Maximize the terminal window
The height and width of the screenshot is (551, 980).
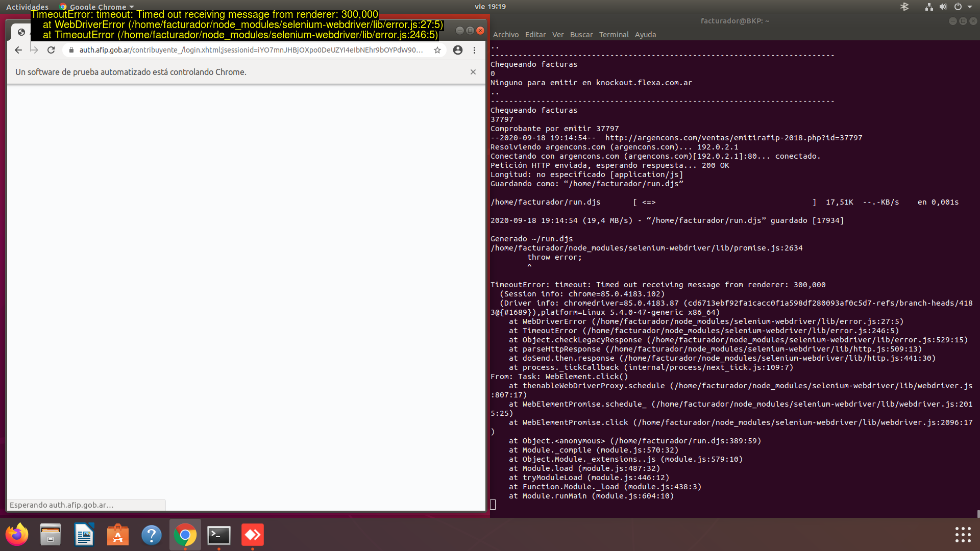[963, 21]
